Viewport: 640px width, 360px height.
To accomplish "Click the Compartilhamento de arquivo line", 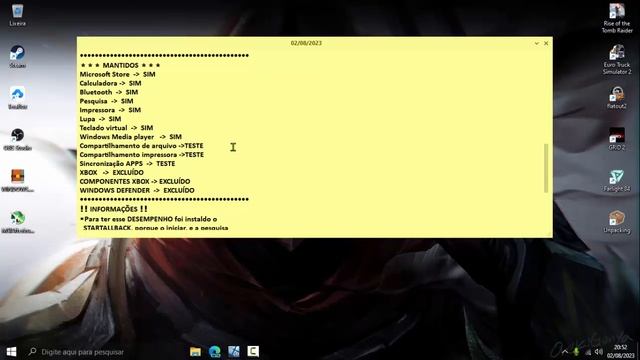I will 141,146.
